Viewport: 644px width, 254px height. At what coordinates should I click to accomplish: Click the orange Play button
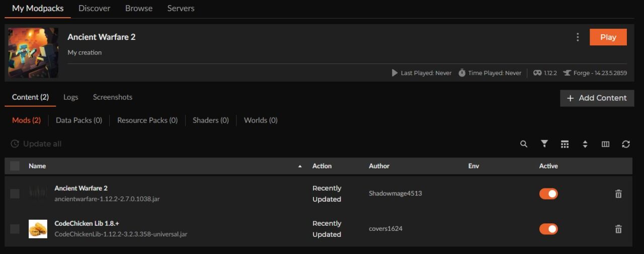click(x=608, y=37)
